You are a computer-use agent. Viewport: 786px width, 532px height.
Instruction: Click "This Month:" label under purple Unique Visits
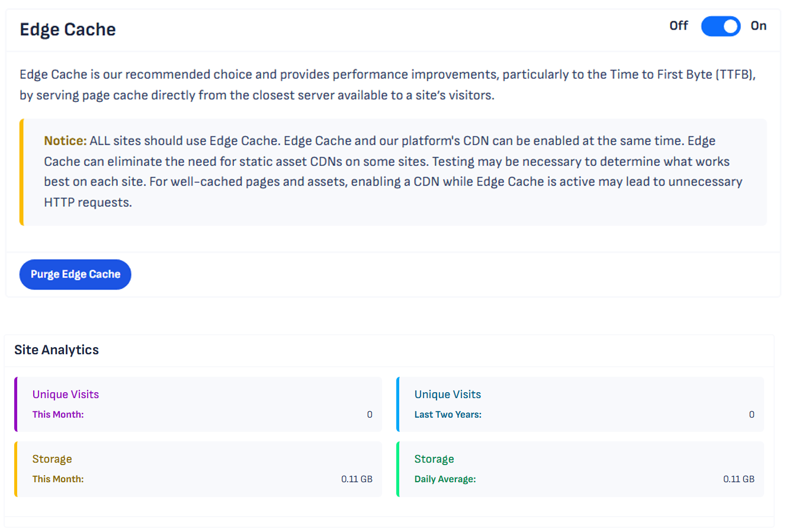coord(58,415)
